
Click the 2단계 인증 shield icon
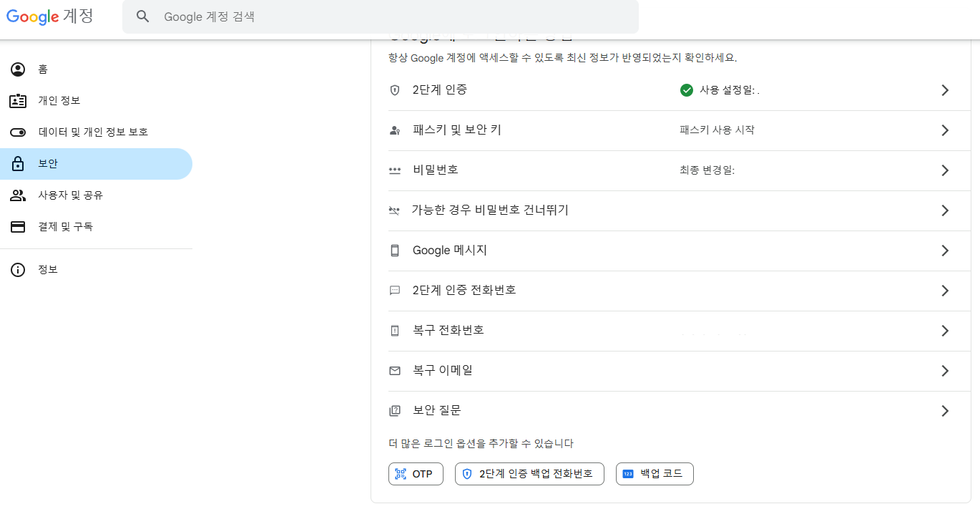point(394,90)
